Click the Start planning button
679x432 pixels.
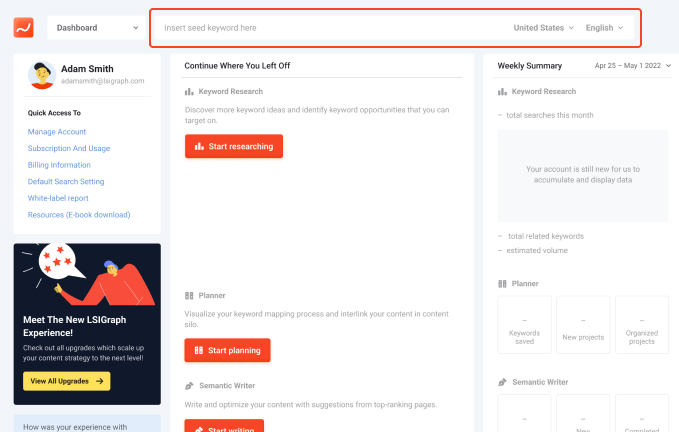227,350
